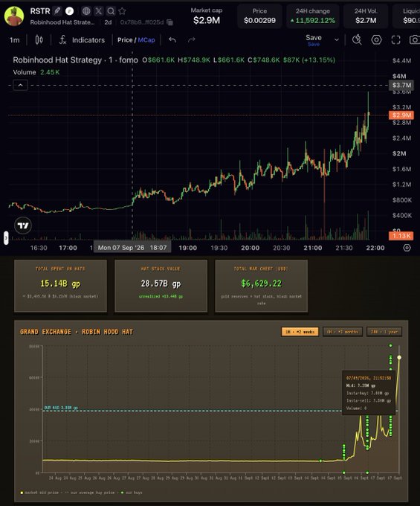Screen dimensions: 420x506
Task: Click the 24H Vol. $2.7M card
Action: point(366,16)
